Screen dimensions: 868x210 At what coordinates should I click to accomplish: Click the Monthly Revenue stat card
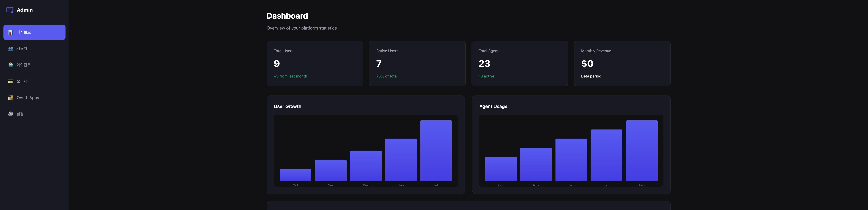(622, 63)
